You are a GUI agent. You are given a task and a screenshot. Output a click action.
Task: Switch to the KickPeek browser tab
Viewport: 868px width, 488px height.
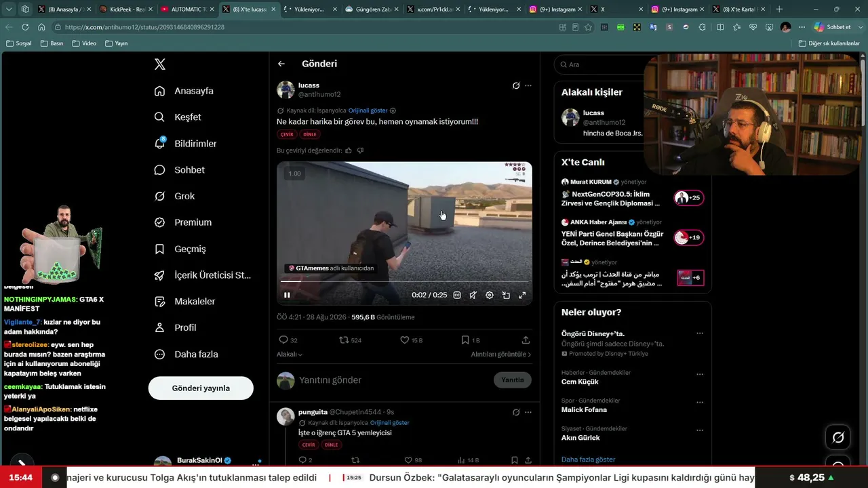point(125,9)
